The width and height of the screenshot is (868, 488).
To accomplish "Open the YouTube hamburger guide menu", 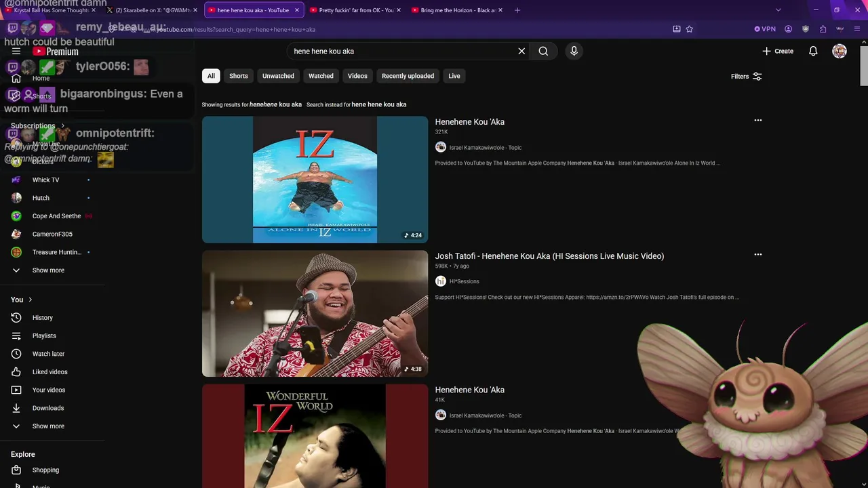I will pos(16,51).
